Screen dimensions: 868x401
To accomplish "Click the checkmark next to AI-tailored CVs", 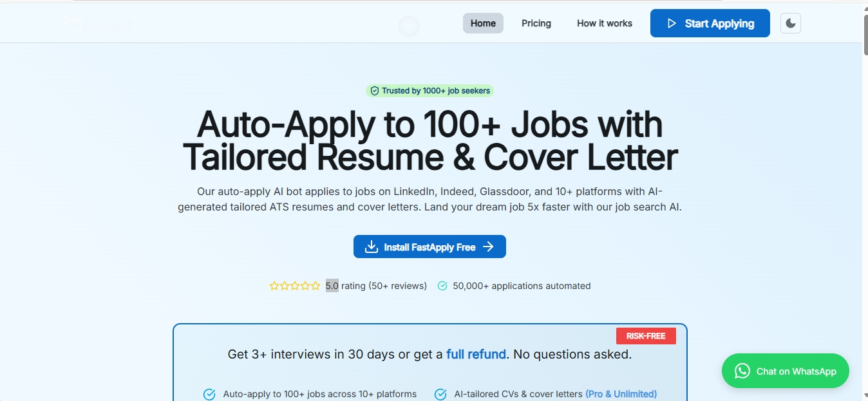I will (x=440, y=394).
